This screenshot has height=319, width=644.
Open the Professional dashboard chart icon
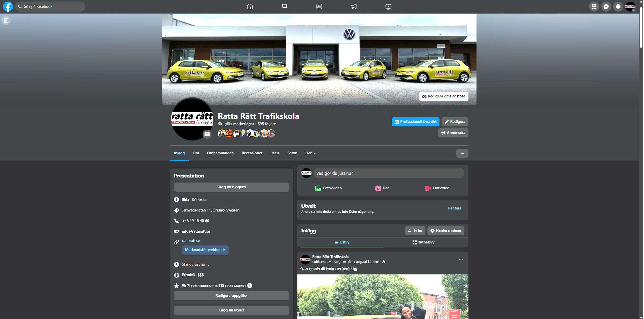click(319, 7)
